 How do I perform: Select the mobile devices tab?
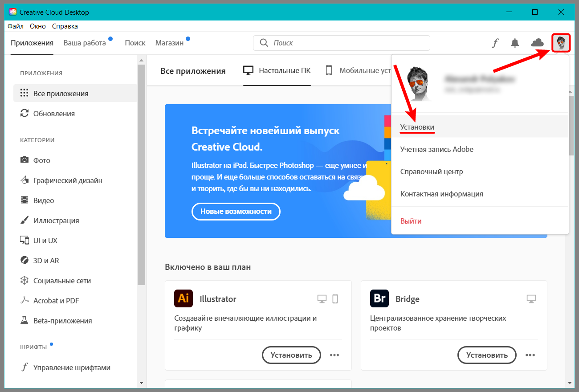pos(358,70)
